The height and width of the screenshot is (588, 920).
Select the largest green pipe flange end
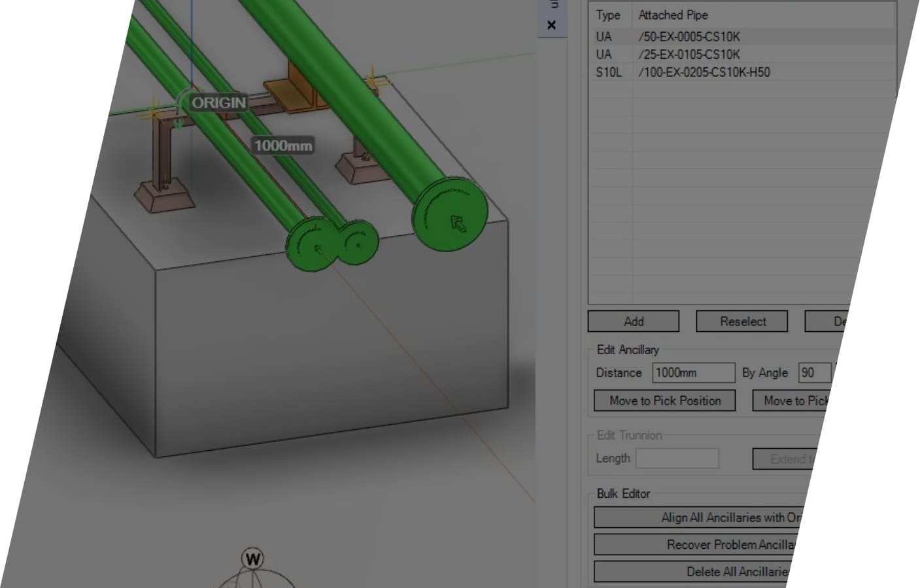tap(450, 213)
